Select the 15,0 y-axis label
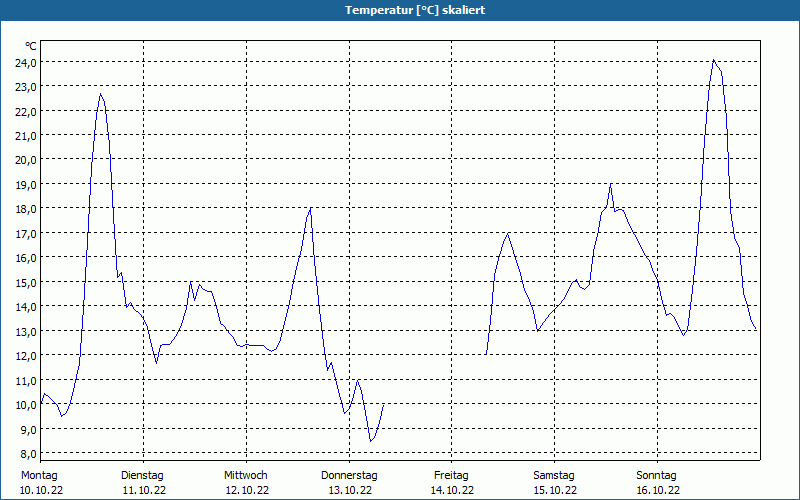The height and width of the screenshot is (500, 800). point(26,283)
